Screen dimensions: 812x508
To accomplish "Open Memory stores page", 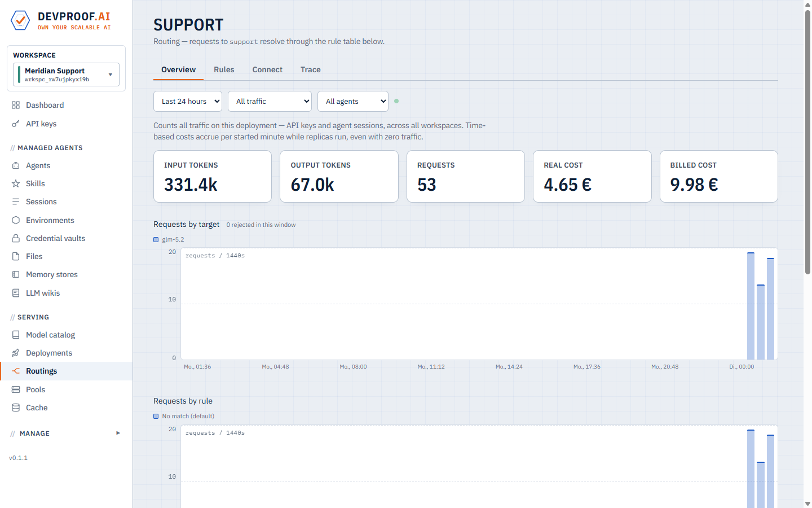I will (x=66, y=274).
